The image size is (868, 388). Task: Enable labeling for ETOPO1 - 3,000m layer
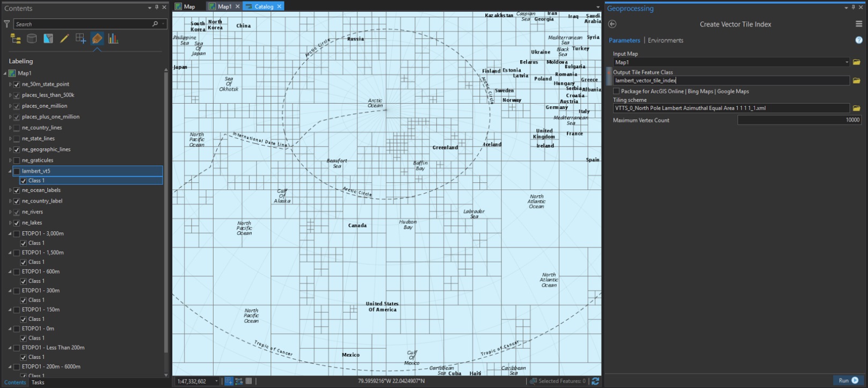click(17, 233)
